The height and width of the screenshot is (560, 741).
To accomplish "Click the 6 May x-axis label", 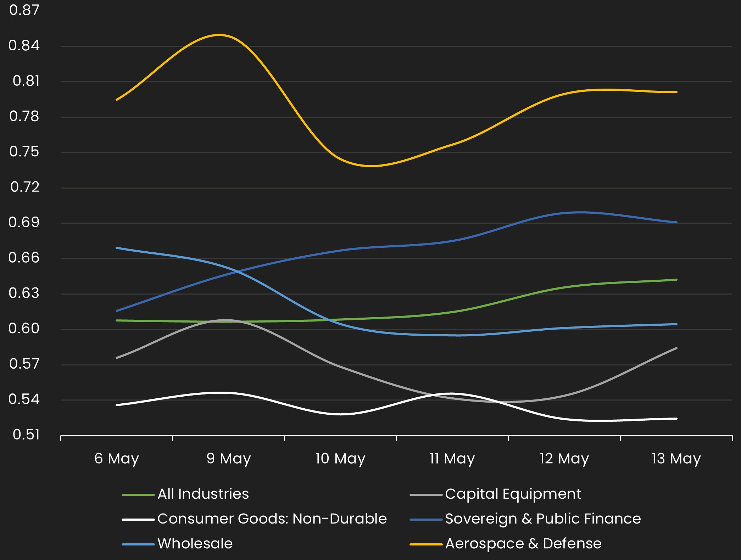I will coord(117,459).
